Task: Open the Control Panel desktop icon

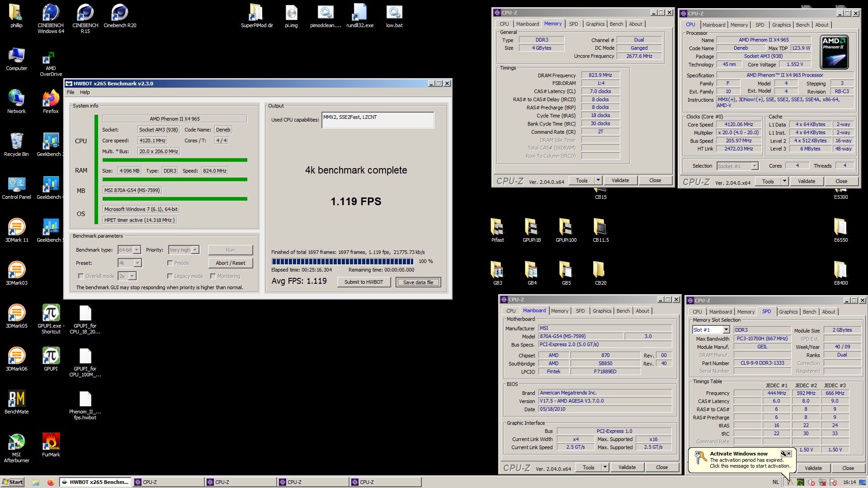Action: pyautogui.click(x=16, y=187)
